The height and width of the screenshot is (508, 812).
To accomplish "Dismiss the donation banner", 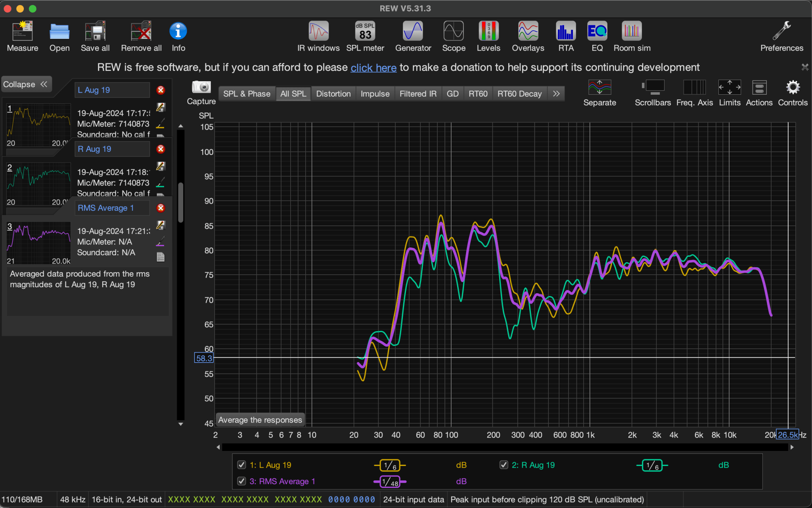I will (x=805, y=67).
